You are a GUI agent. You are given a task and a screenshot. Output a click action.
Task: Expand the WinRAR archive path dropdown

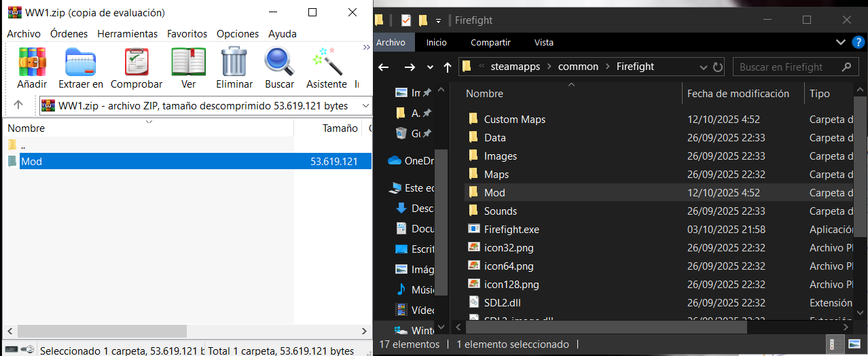pos(366,106)
